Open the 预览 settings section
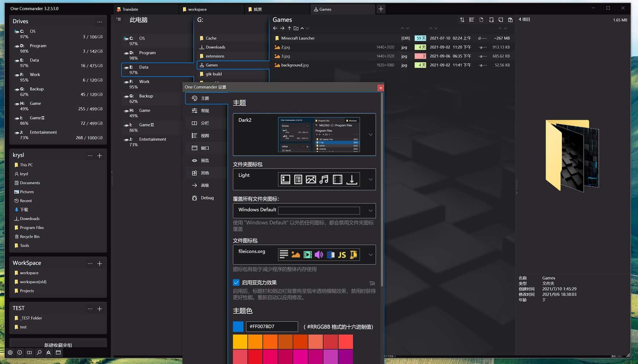638x364 pixels. (205, 161)
